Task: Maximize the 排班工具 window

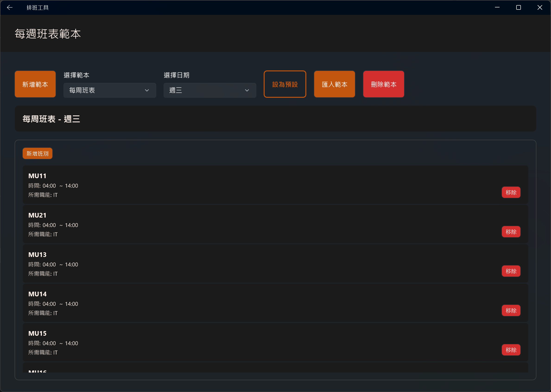Action: tap(518, 7)
